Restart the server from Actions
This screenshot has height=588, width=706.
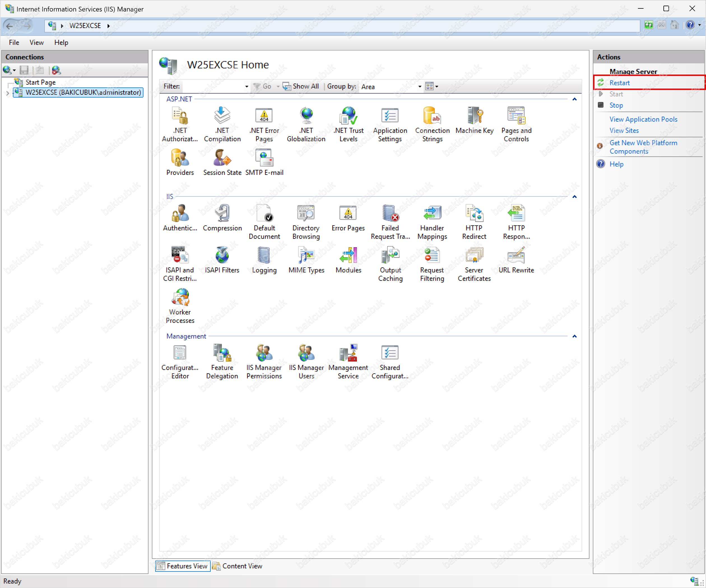click(x=620, y=83)
